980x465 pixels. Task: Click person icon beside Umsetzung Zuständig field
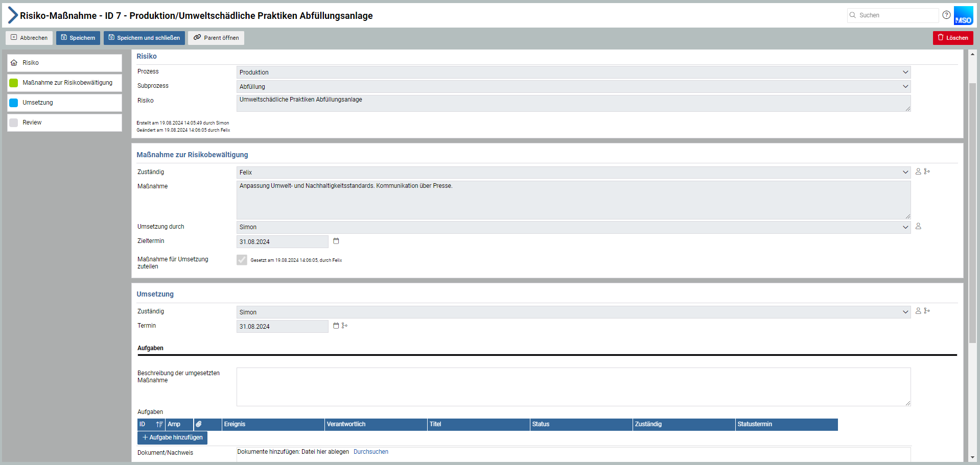coord(918,311)
